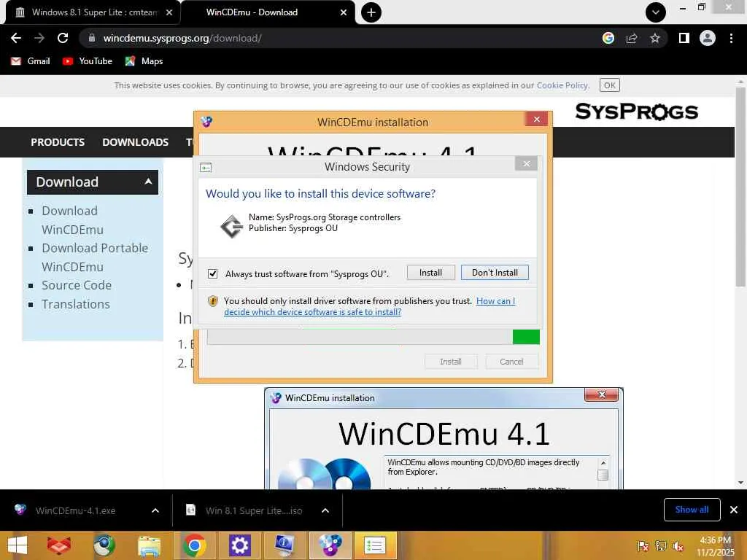The image size is (747, 560).
Task: Close the WinCDEmu installation orange window
Action: point(536,119)
